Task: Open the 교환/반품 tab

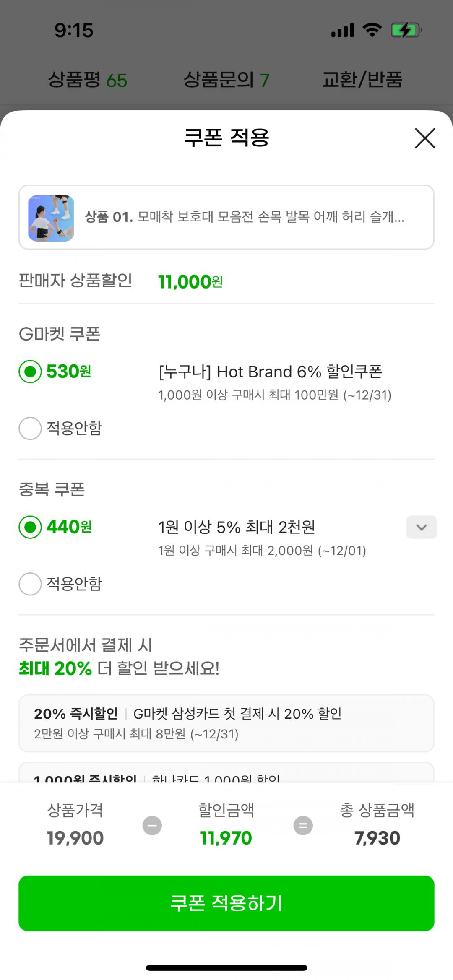Action: [362, 80]
